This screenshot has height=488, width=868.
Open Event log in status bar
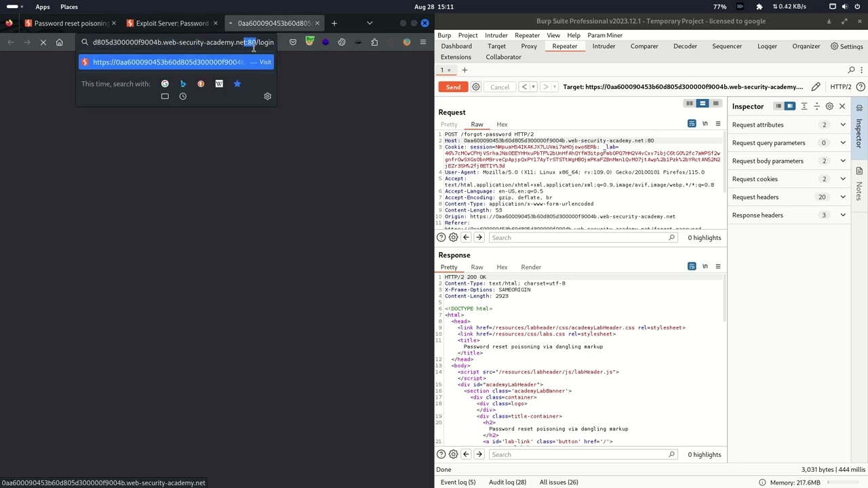(x=458, y=482)
